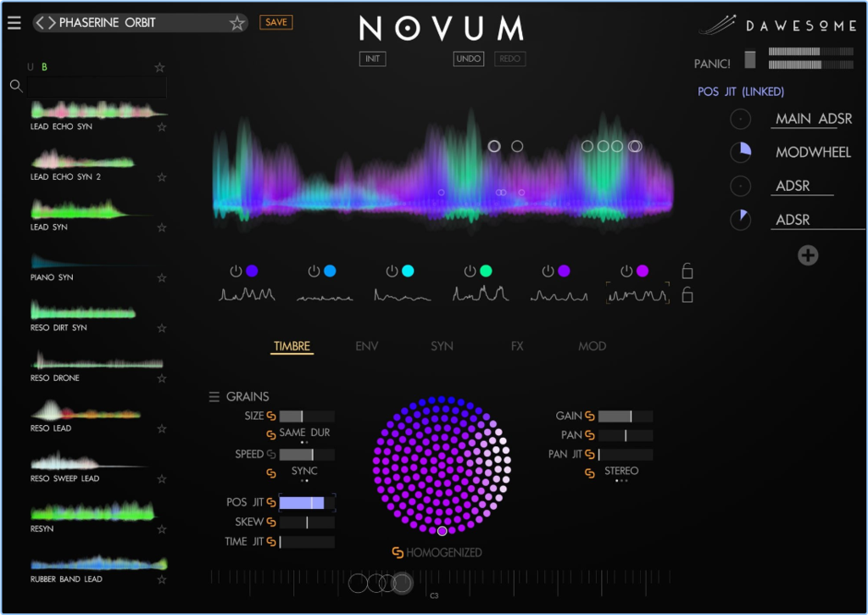
Task: Star the Reso Lead preset
Action: [162, 428]
